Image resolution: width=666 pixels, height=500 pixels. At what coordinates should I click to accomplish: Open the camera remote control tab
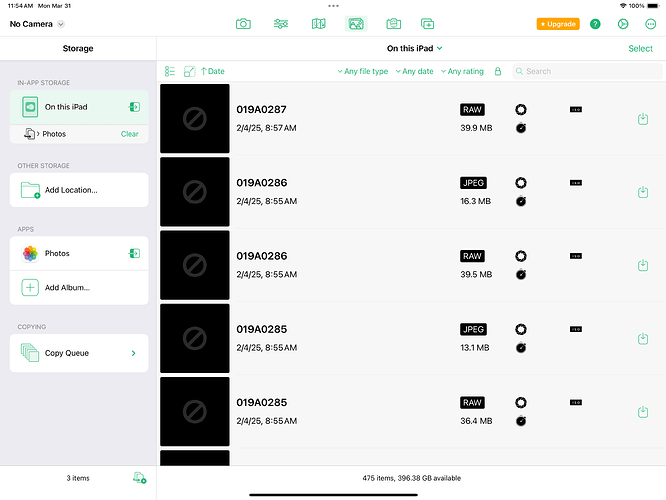pyautogui.click(x=243, y=24)
